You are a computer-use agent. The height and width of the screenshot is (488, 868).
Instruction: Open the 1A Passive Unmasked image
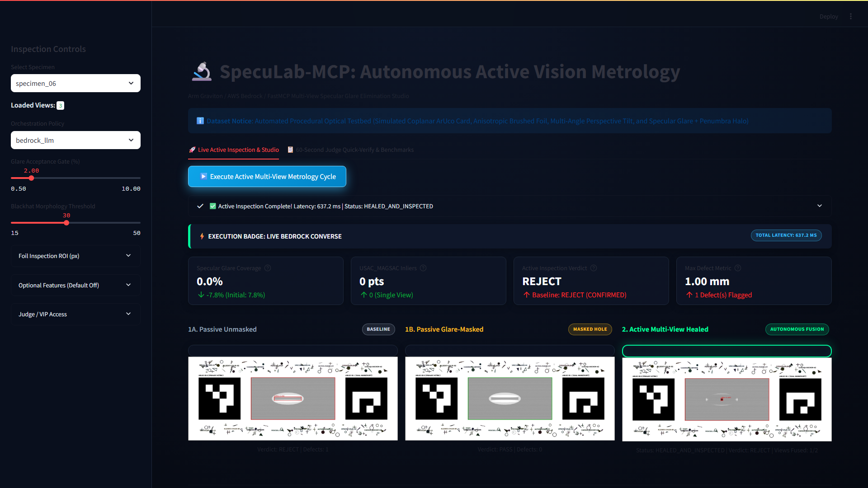pos(293,399)
